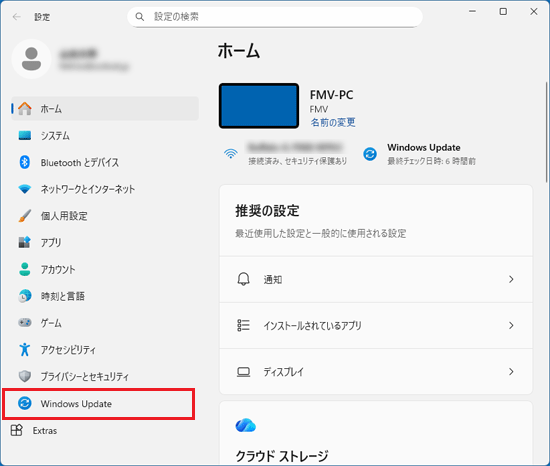550x466 pixels.
Task: Open インストールされているアプリ label
Action: (x=312, y=326)
